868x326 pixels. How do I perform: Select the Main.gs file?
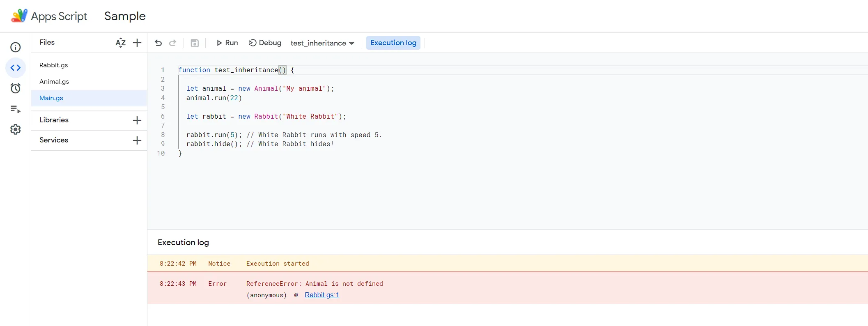[89, 98]
